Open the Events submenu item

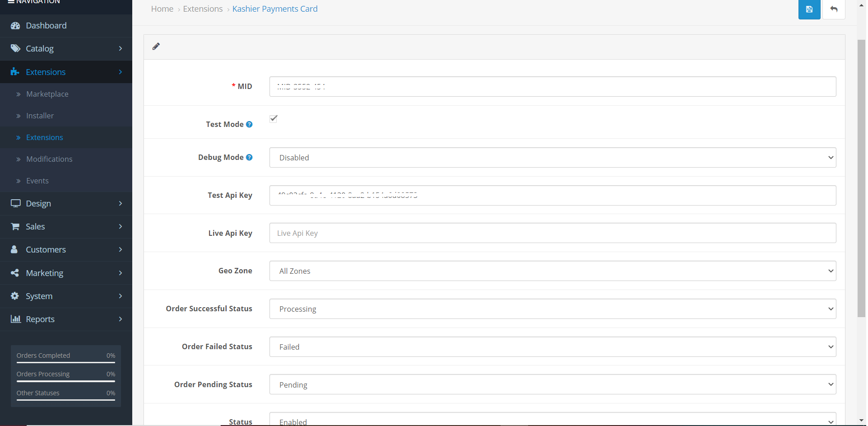(66, 181)
